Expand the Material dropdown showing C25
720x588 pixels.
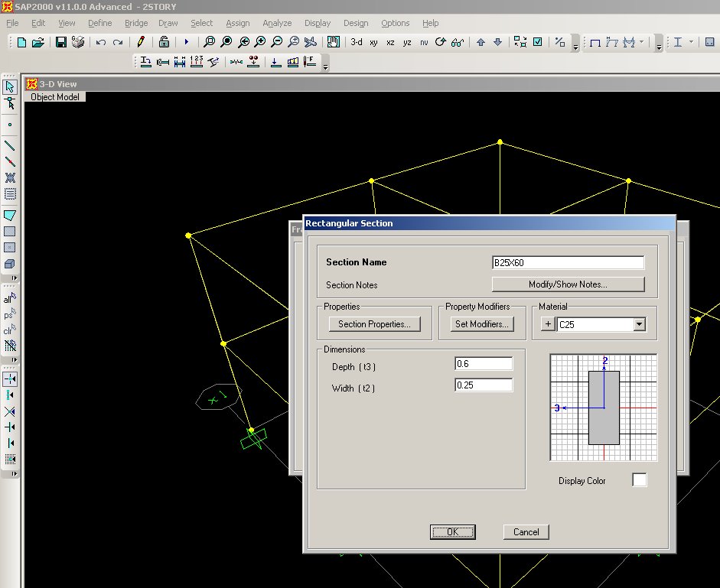tap(639, 324)
